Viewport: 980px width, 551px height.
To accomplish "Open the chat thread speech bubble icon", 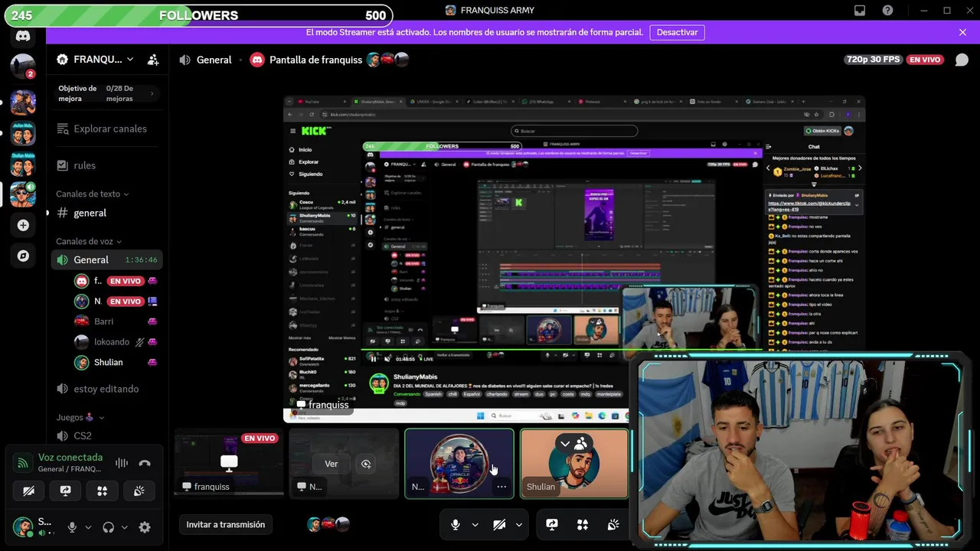I will (962, 60).
